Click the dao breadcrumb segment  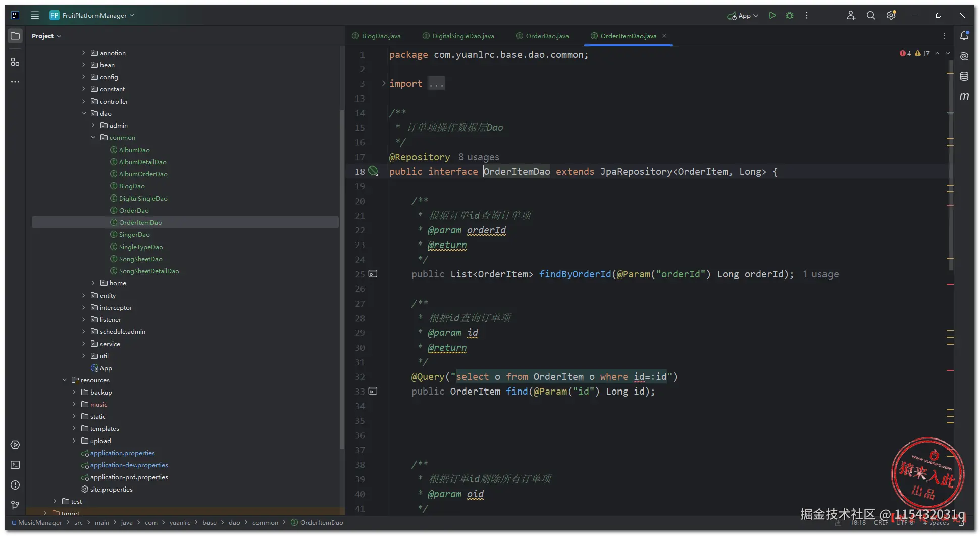(234, 522)
